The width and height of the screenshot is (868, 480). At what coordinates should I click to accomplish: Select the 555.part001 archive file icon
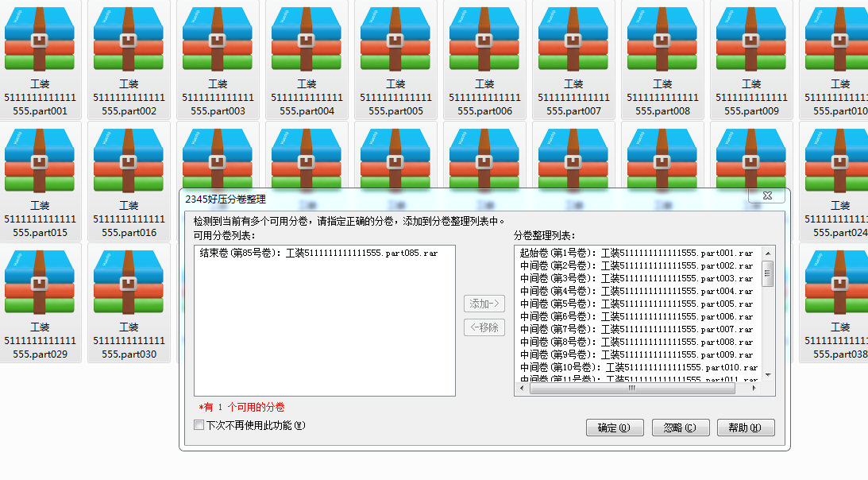pos(40,39)
